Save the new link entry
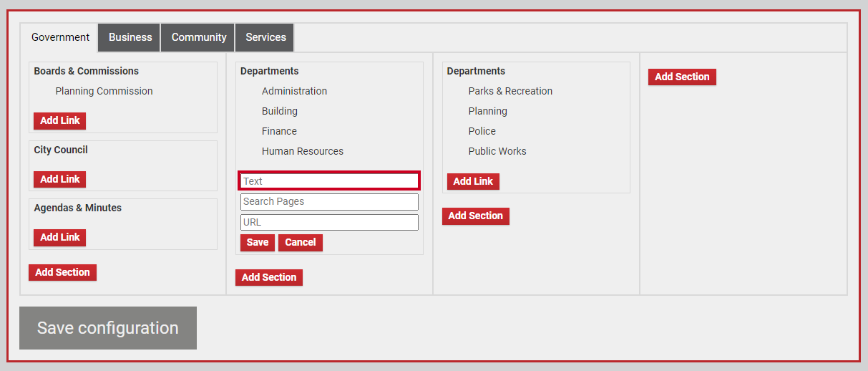Screen dimensions: 868x371 coord(258,242)
